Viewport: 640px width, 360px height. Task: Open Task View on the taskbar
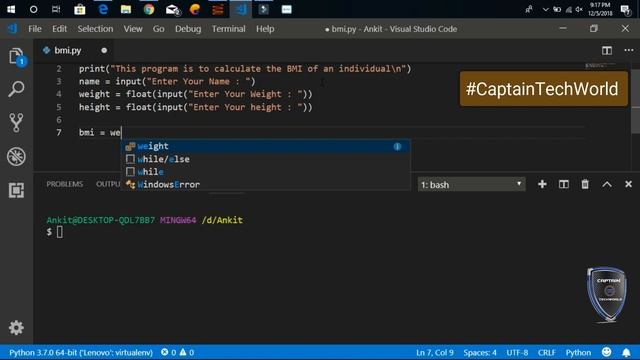tap(56, 9)
